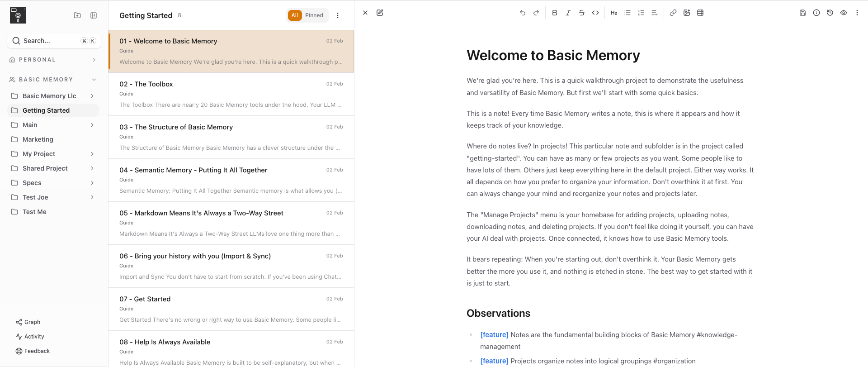868x367 pixels.
Task: Click the Welcome to Basic Memory title
Action: point(553,55)
